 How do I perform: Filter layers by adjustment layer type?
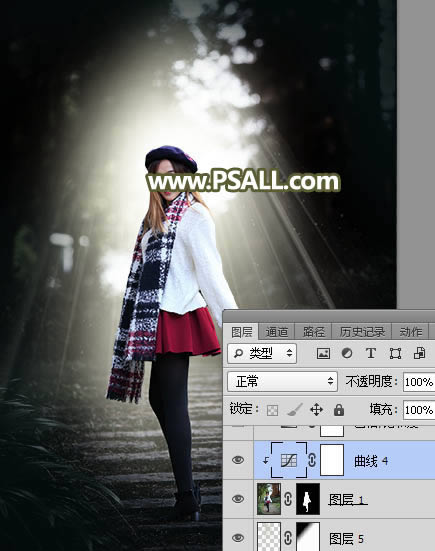[347, 353]
